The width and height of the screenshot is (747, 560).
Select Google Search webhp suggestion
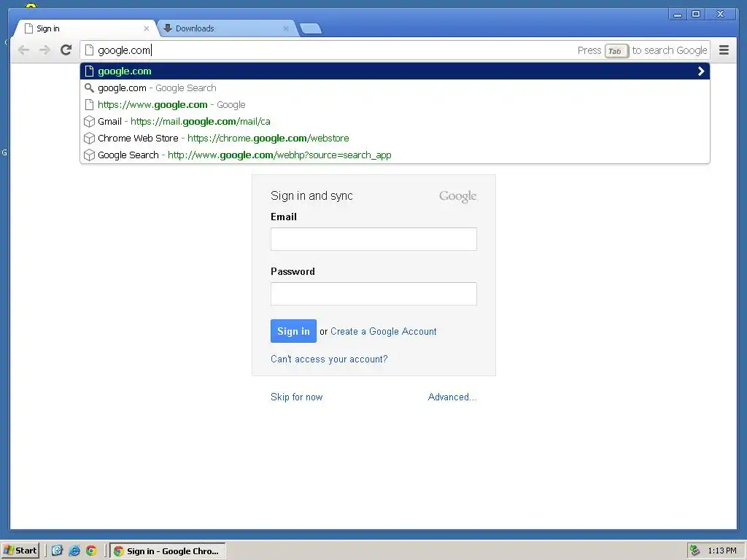pyautogui.click(x=395, y=155)
